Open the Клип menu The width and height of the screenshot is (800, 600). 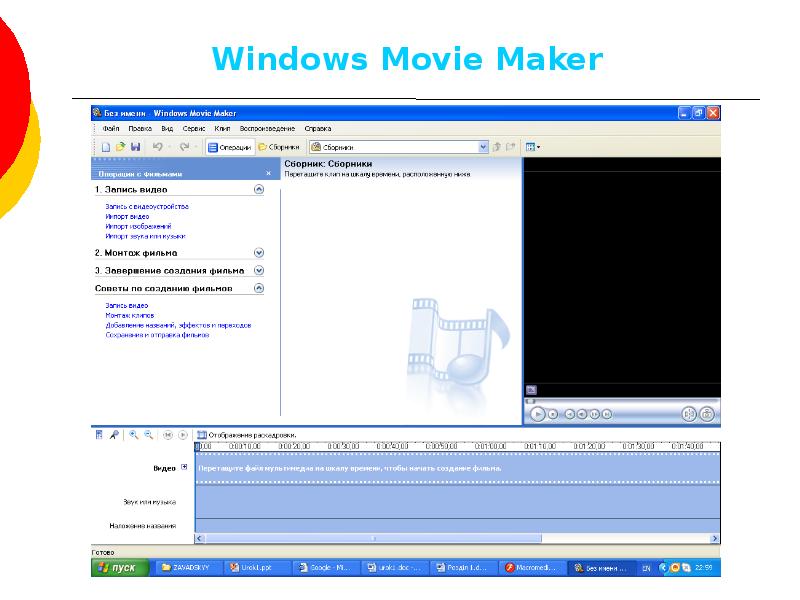222,129
